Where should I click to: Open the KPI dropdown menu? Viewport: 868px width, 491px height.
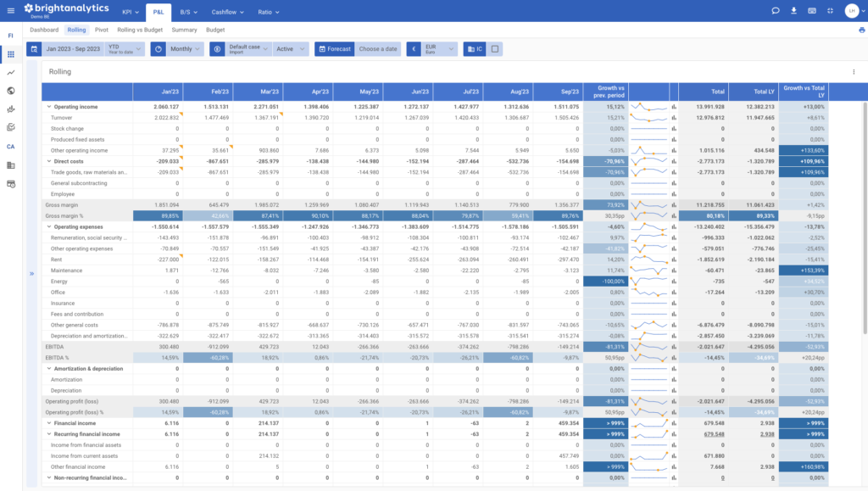click(131, 12)
